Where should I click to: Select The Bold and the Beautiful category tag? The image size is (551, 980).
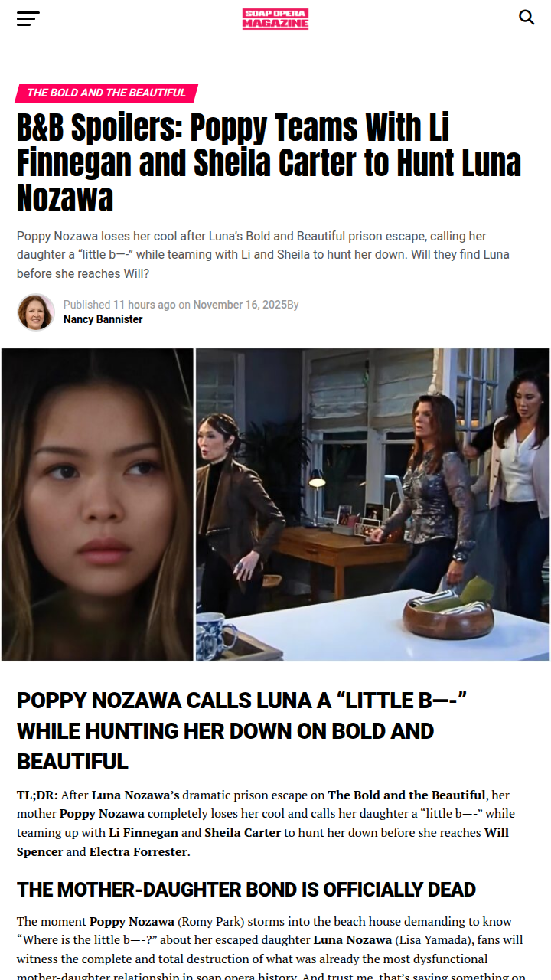(106, 93)
